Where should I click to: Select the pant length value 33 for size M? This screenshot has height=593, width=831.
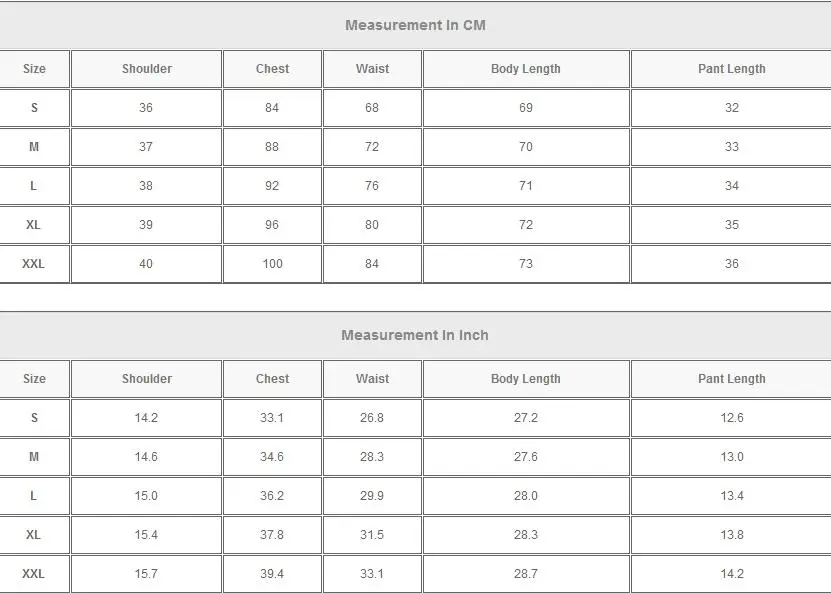tap(731, 147)
